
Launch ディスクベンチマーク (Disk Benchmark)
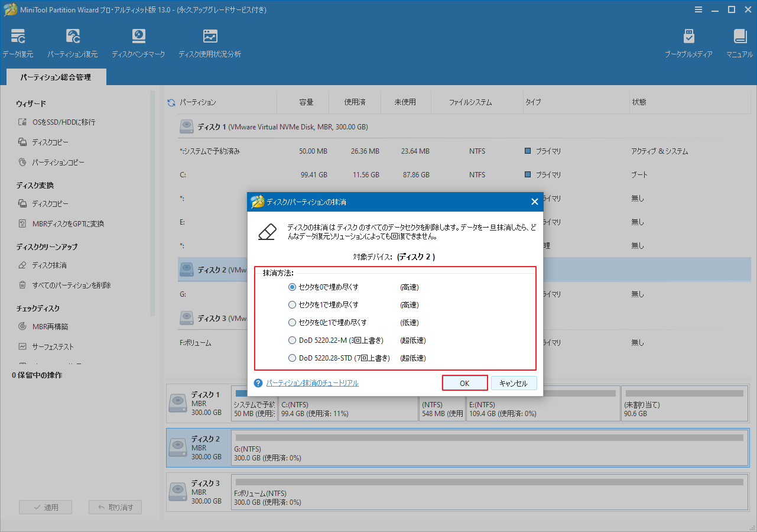(138, 42)
